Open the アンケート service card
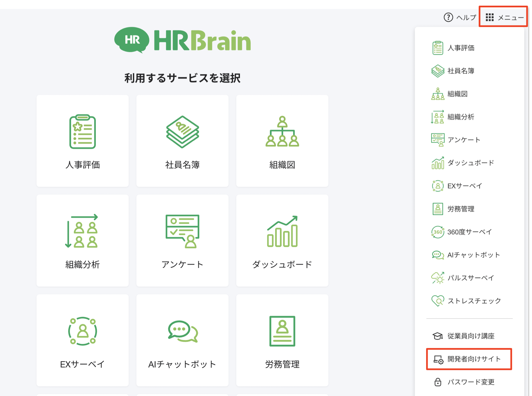532x396 pixels. pyautogui.click(x=182, y=240)
